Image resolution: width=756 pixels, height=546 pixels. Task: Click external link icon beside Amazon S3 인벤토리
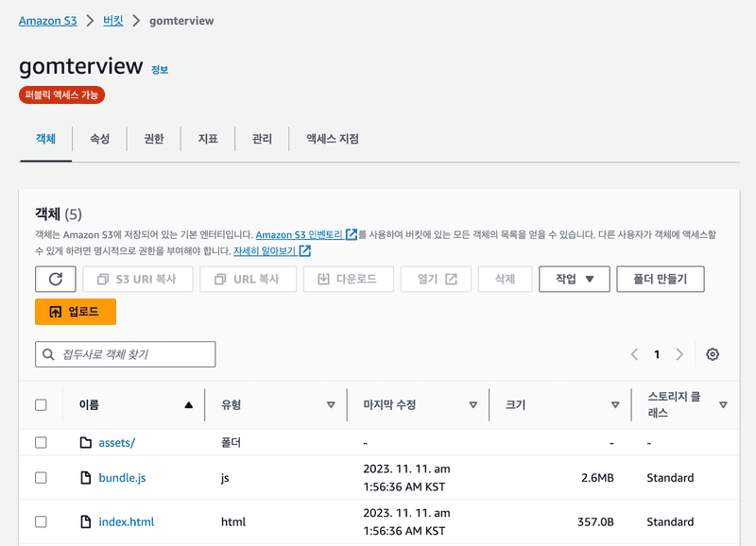coord(352,234)
